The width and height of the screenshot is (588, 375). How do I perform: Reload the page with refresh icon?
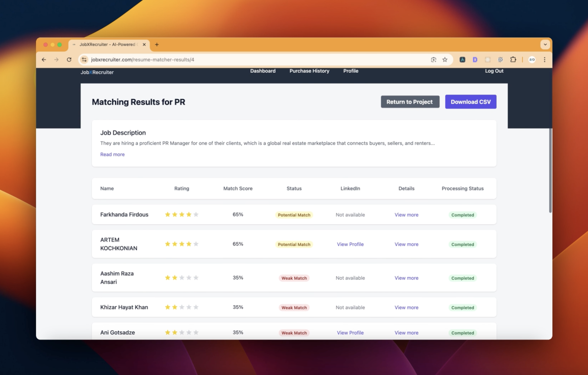pyautogui.click(x=69, y=60)
